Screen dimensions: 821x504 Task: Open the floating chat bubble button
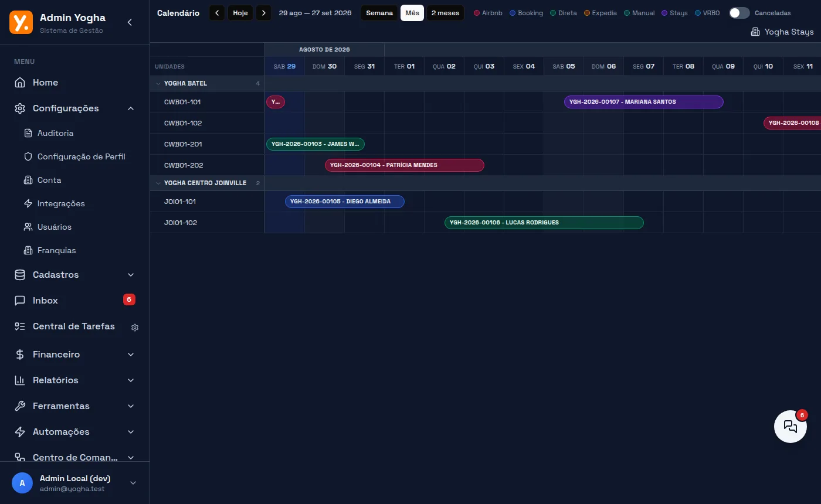point(791,426)
